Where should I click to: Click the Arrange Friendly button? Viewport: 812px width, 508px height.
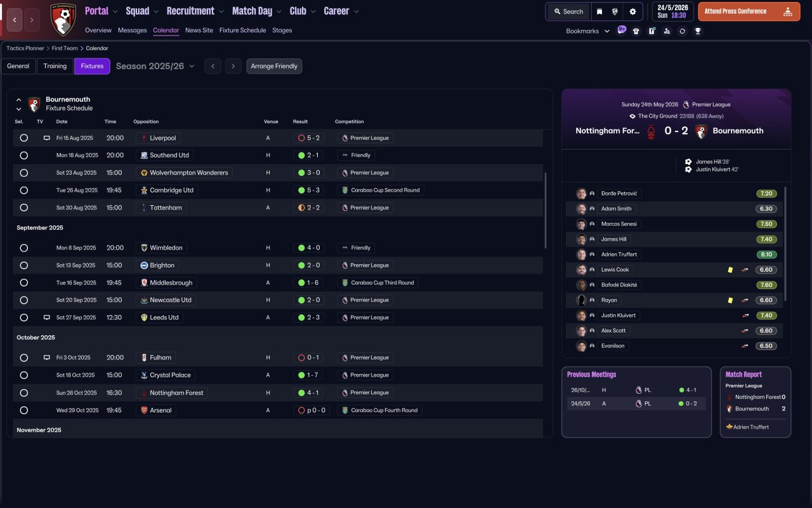point(274,66)
